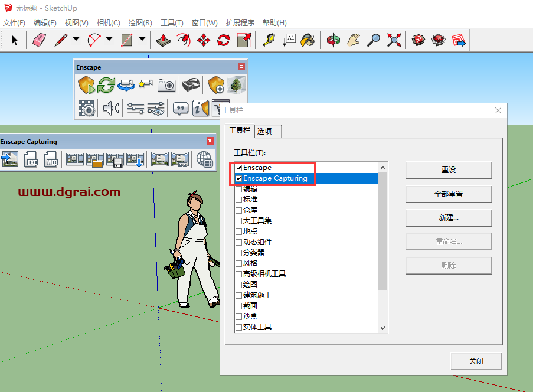The image size is (533, 392).
Task: Expand the Arc tool dropdown arrow
Action: pos(109,39)
